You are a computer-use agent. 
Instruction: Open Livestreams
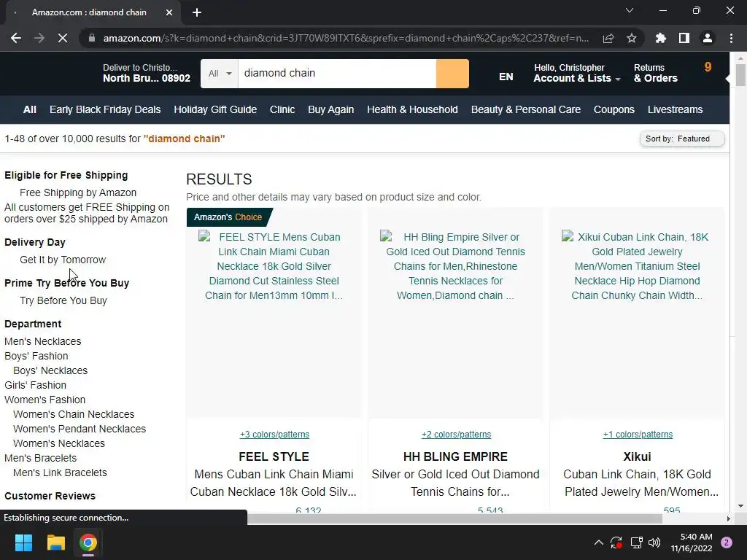coord(675,109)
